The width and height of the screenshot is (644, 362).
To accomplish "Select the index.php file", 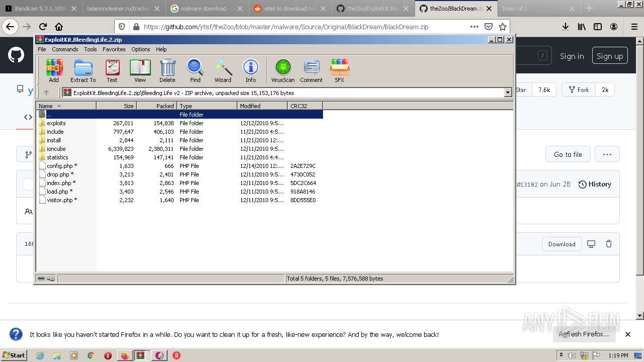I will point(179,183).
